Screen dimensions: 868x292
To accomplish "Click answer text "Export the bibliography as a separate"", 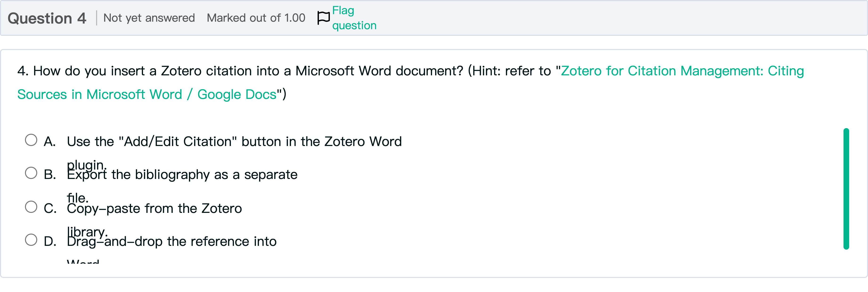I will 182,174.
